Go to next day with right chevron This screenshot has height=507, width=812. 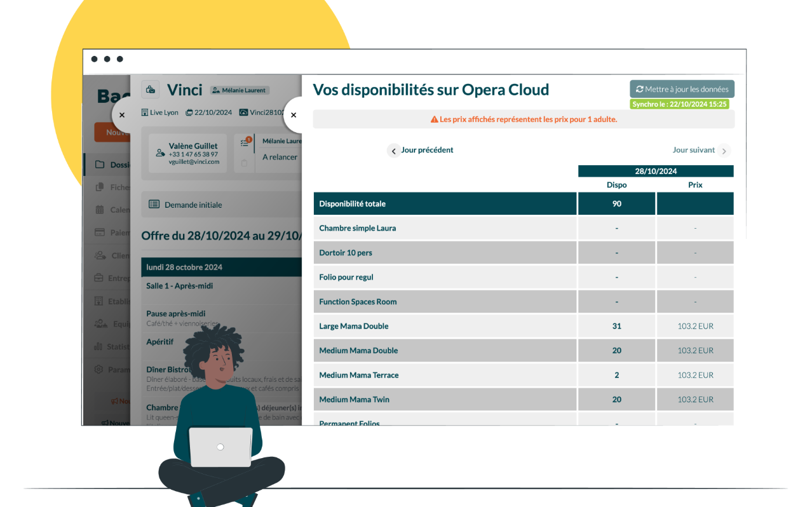(x=724, y=151)
